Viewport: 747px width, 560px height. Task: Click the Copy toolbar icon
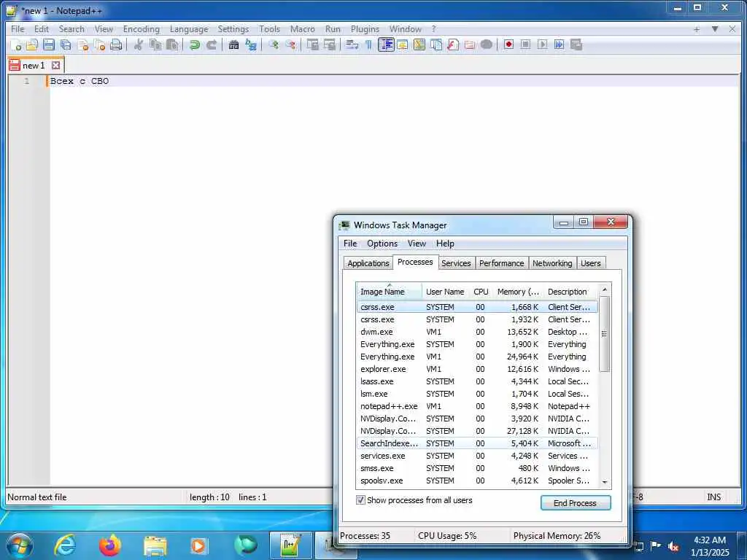[155, 44]
